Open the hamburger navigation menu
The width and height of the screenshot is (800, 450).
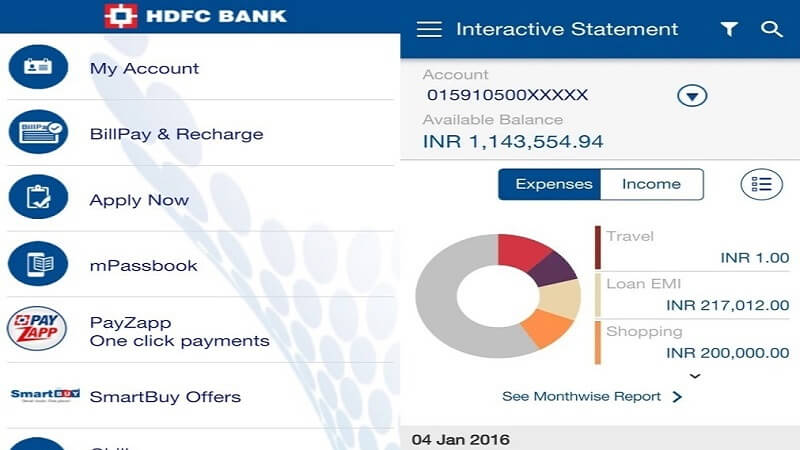[x=429, y=29]
